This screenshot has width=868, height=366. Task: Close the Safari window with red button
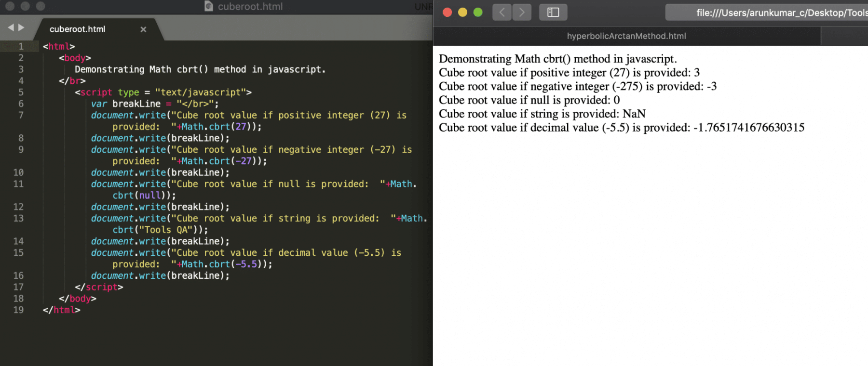(x=448, y=13)
